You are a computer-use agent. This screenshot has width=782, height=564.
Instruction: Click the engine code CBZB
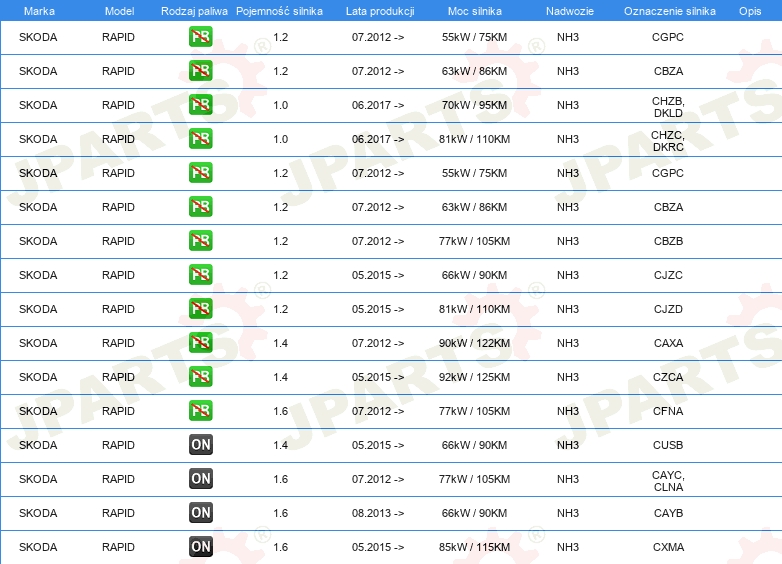click(668, 241)
